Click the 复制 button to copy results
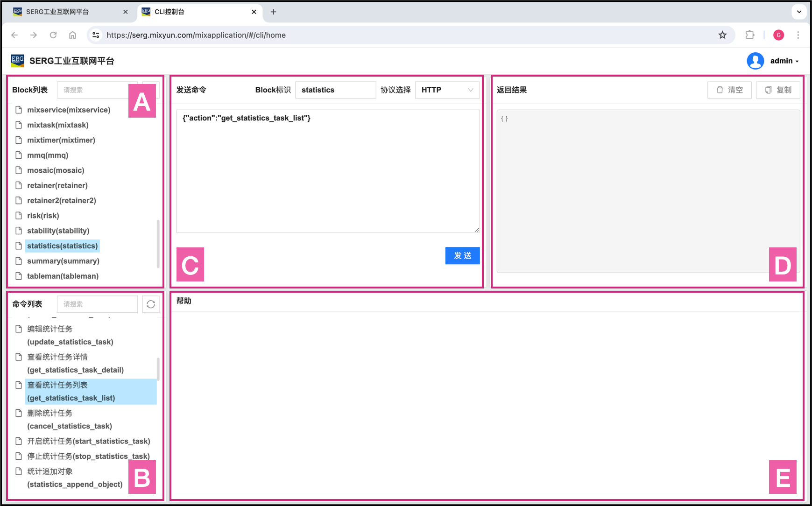 point(778,90)
